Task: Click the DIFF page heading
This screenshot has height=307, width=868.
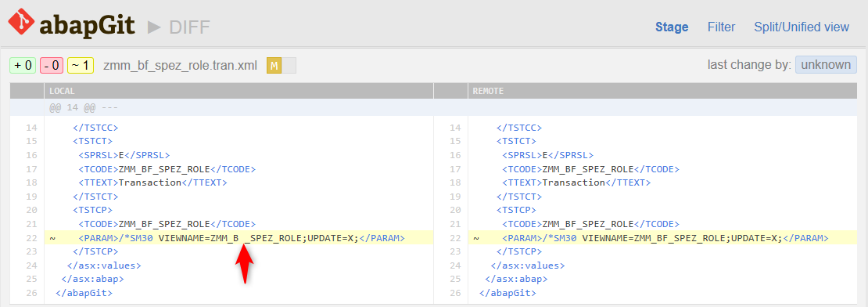Action: [x=189, y=27]
